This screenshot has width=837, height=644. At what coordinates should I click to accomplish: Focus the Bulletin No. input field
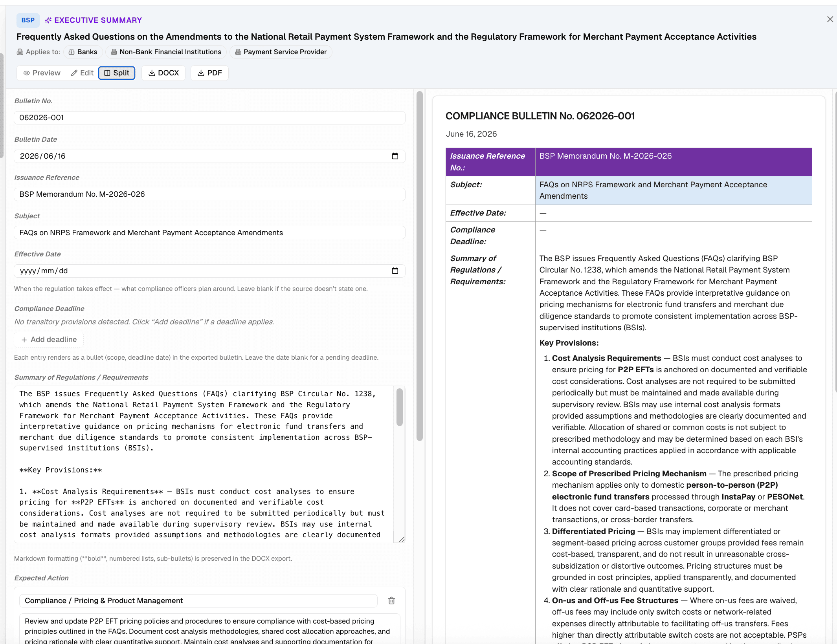click(209, 118)
